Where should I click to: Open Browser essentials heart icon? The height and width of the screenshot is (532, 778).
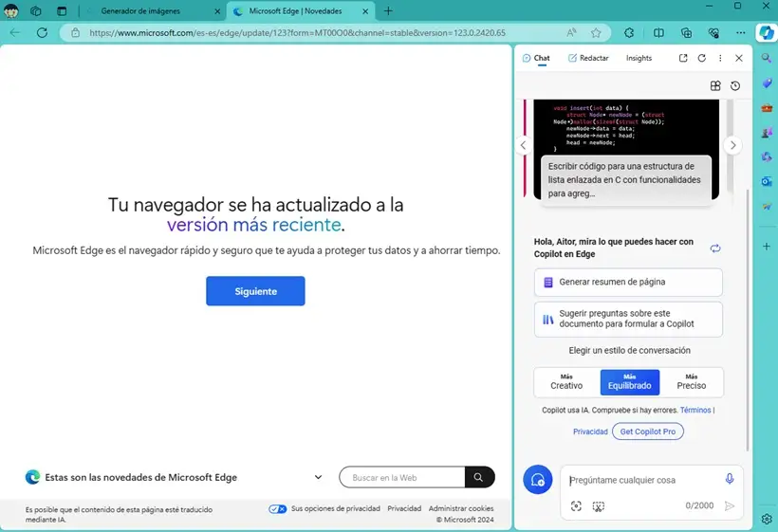pyautogui.click(x=713, y=33)
